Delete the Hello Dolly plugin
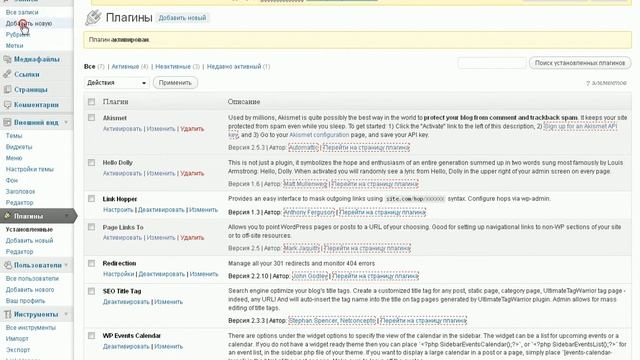 coord(192,173)
